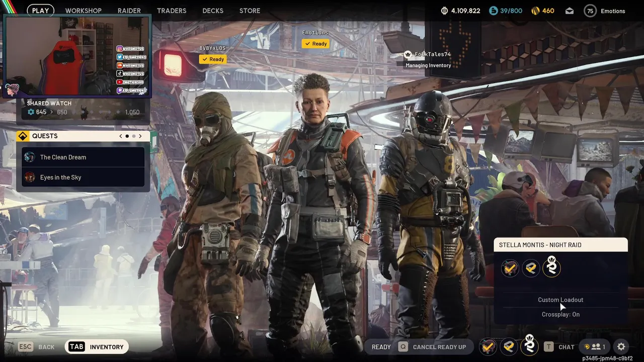Click Stella Montis - Night Raid header
The height and width of the screenshot is (362, 644).
coord(560,245)
